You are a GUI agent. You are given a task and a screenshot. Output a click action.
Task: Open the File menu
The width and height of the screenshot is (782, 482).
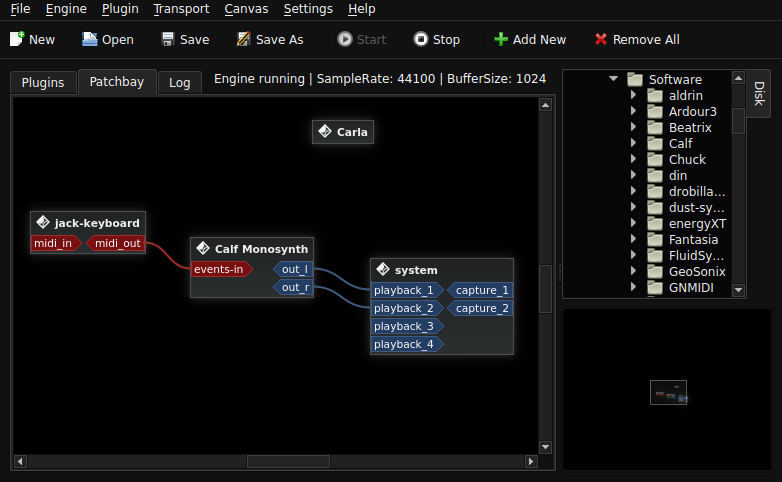click(20, 9)
